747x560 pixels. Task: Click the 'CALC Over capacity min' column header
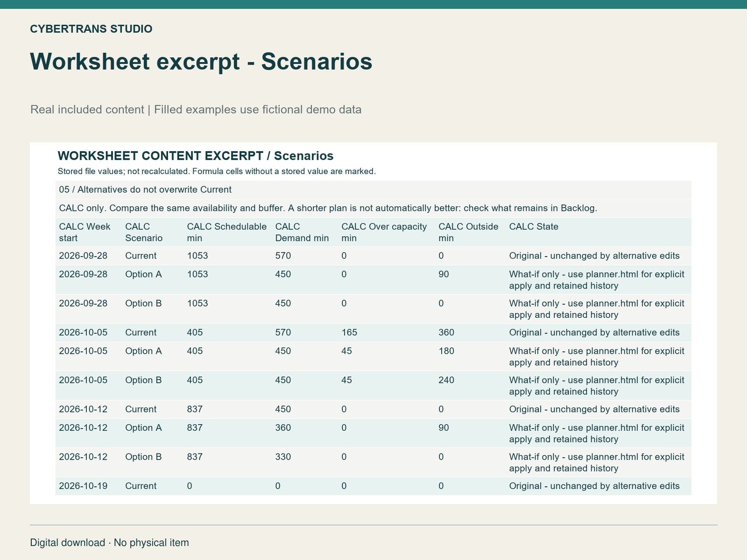[384, 232]
